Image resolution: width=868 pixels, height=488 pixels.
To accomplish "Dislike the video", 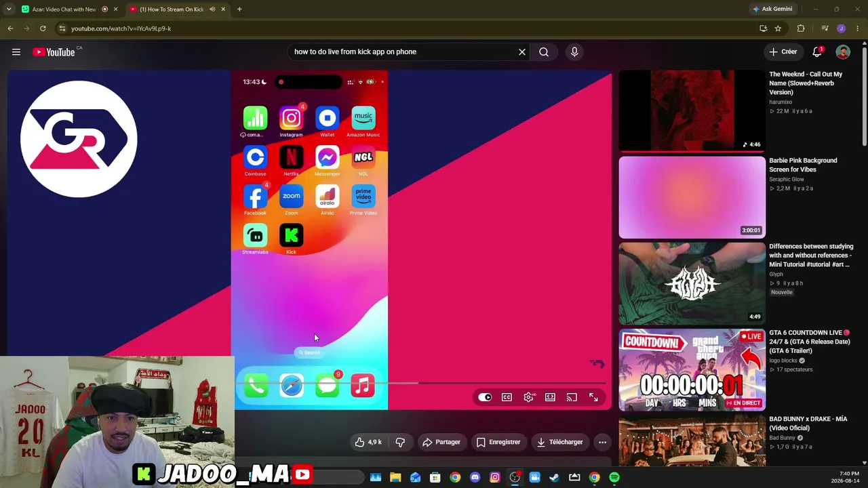I will tap(400, 442).
